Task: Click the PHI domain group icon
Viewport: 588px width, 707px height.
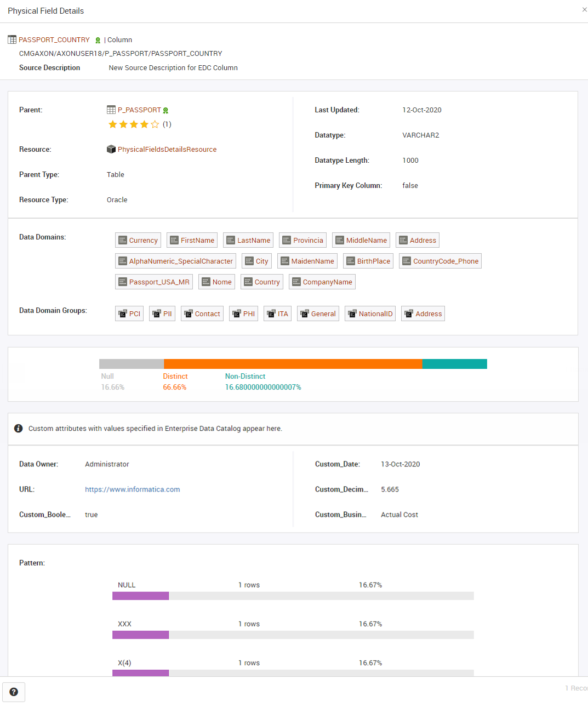Action: 237,313
